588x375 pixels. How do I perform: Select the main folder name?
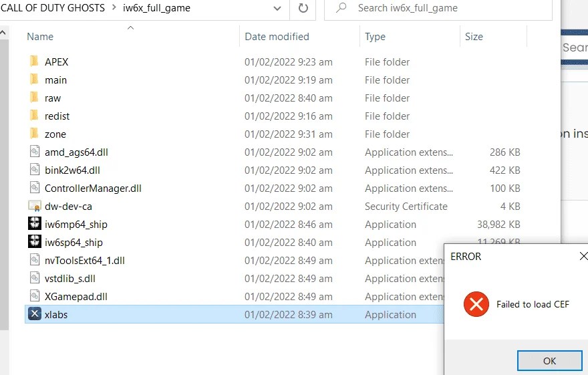coord(55,80)
